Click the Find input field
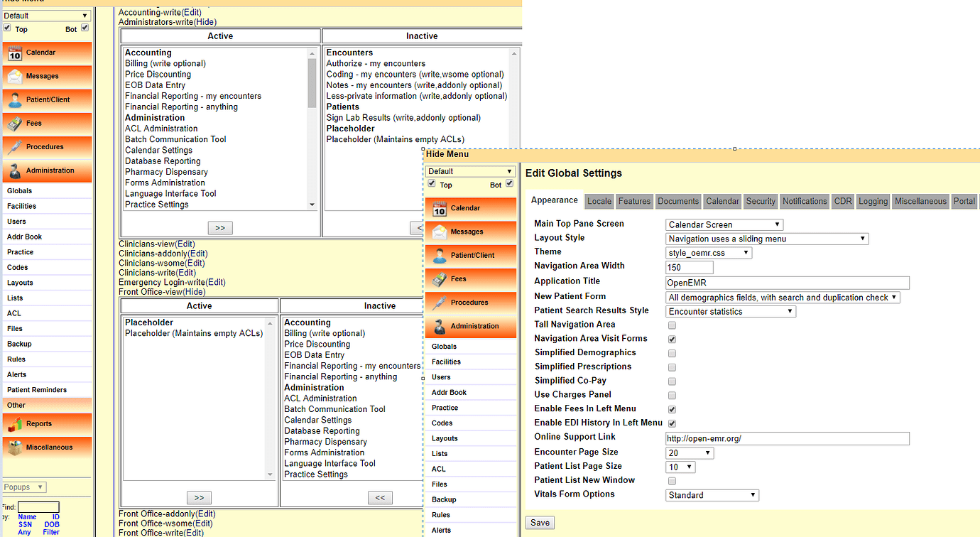980x537 pixels. [x=38, y=506]
